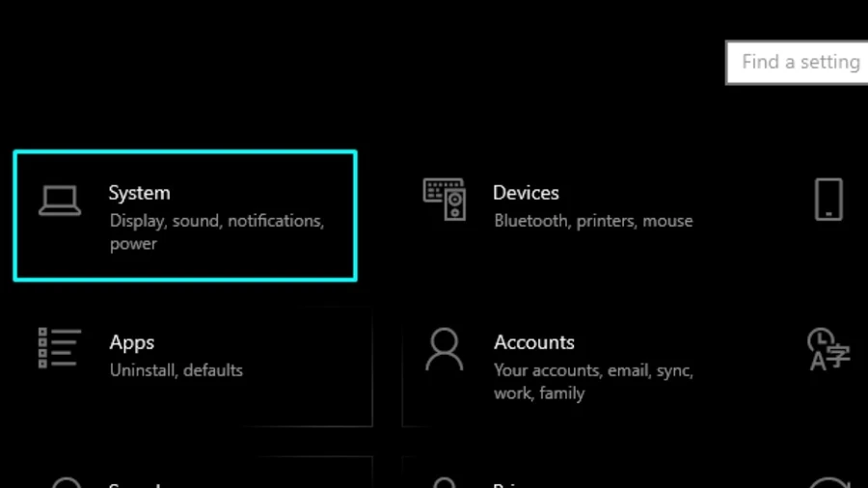Viewport: 868px width, 488px height.
Task: Click the Accounts person icon
Action: (445, 349)
